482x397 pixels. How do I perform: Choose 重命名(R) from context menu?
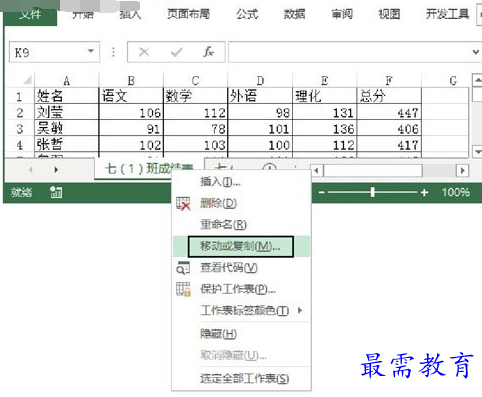pyautogui.click(x=241, y=225)
